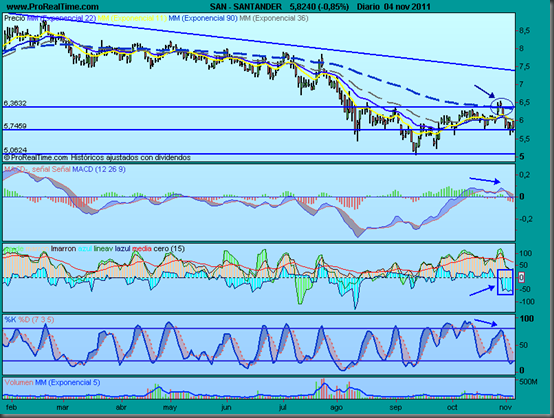Click the ago month label on time axis
Image resolution: width=554 pixels, height=418 pixels.
point(336,407)
